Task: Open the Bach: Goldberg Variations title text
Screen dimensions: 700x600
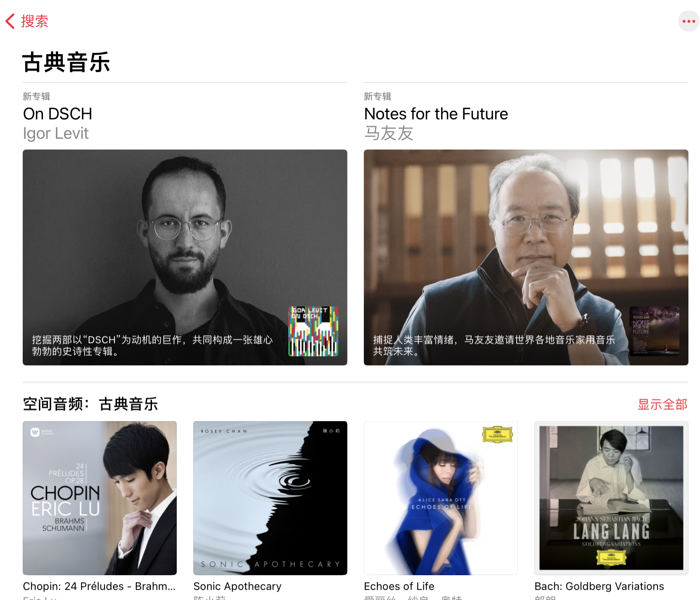Action: point(599,586)
